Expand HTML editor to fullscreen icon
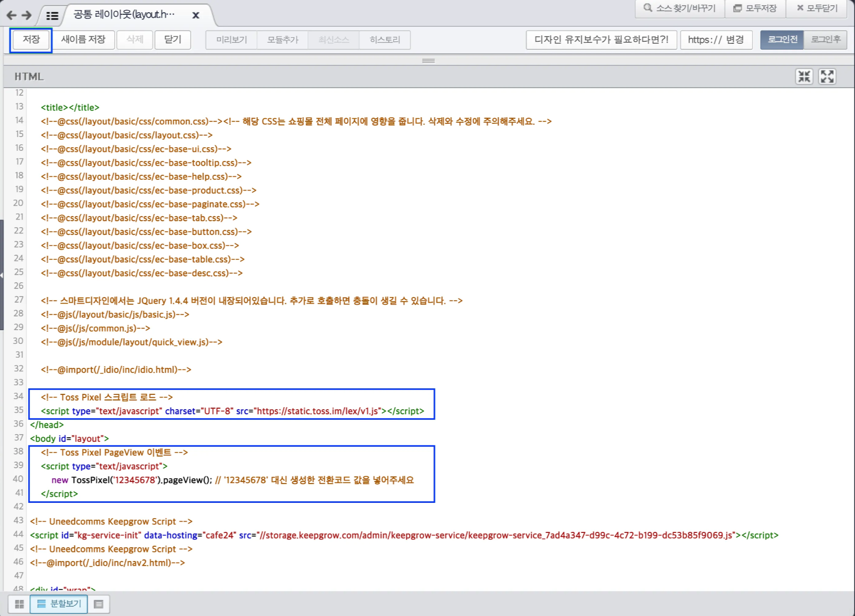Viewport: 855px width, 616px height. click(x=827, y=76)
